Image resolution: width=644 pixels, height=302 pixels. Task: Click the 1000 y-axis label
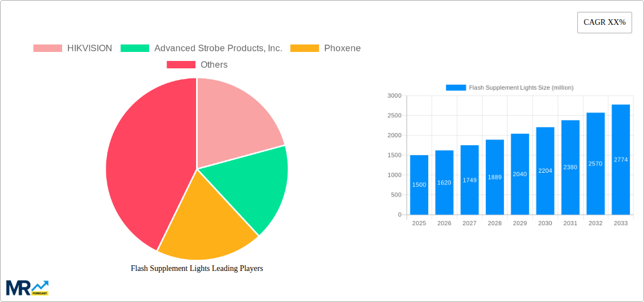[x=394, y=175]
